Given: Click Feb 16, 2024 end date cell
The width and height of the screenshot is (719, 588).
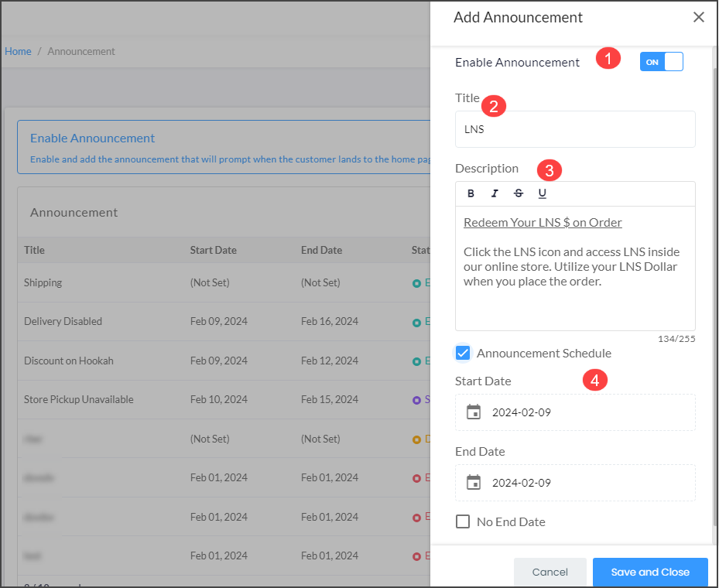Looking at the screenshot, I should (329, 321).
